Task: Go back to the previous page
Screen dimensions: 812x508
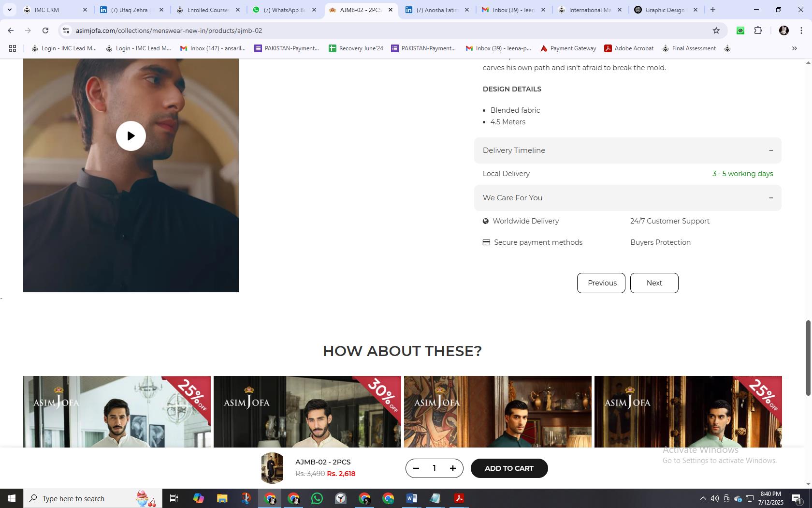Action: pos(11,30)
